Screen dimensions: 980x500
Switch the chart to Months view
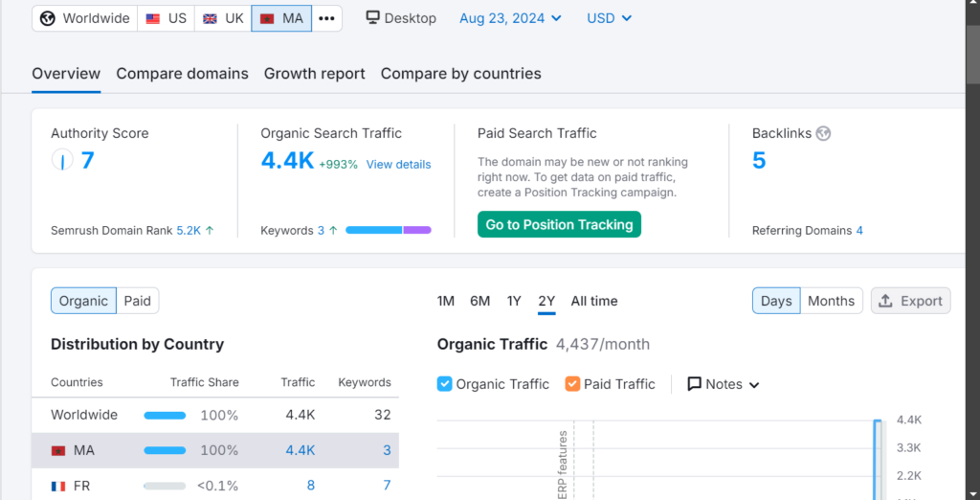pyautogui.click(x=831, y=301)
